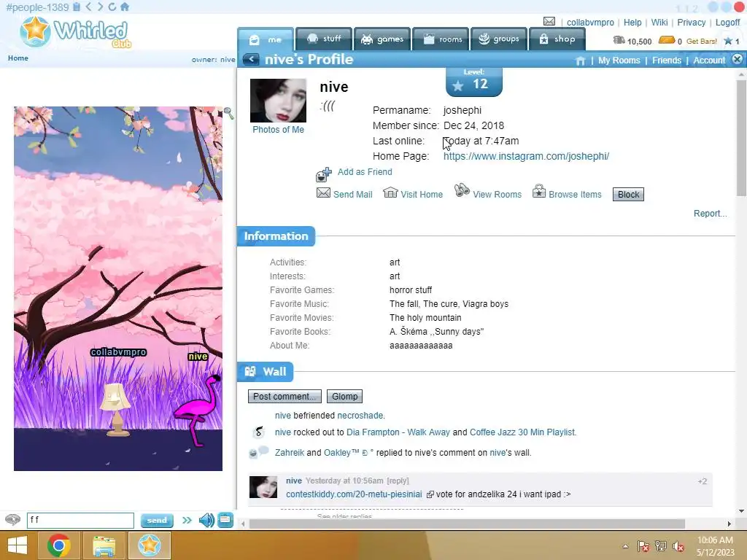Click the back arrow beside nive's Profile
The image size is (747, 560).
(251, 60)
